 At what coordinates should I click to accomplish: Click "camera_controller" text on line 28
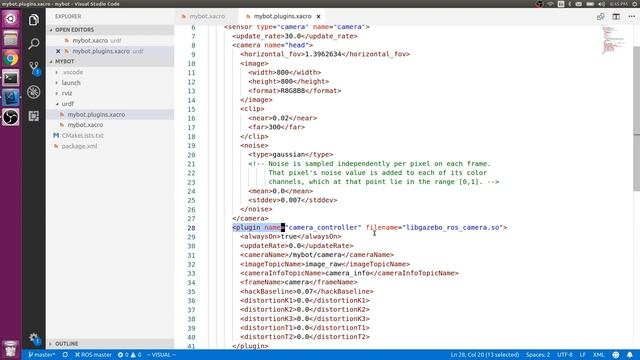click(323, 227)
